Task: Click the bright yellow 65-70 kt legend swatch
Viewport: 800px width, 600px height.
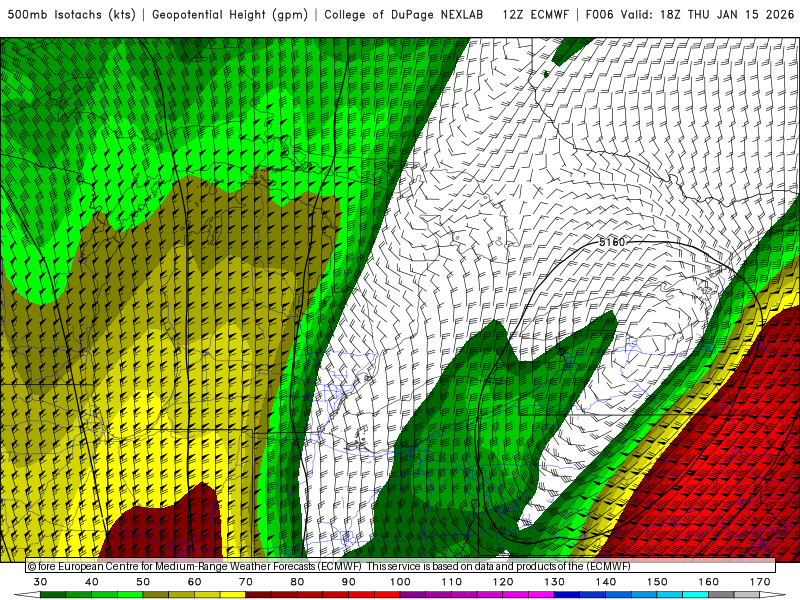Action: tap(233, 595)
